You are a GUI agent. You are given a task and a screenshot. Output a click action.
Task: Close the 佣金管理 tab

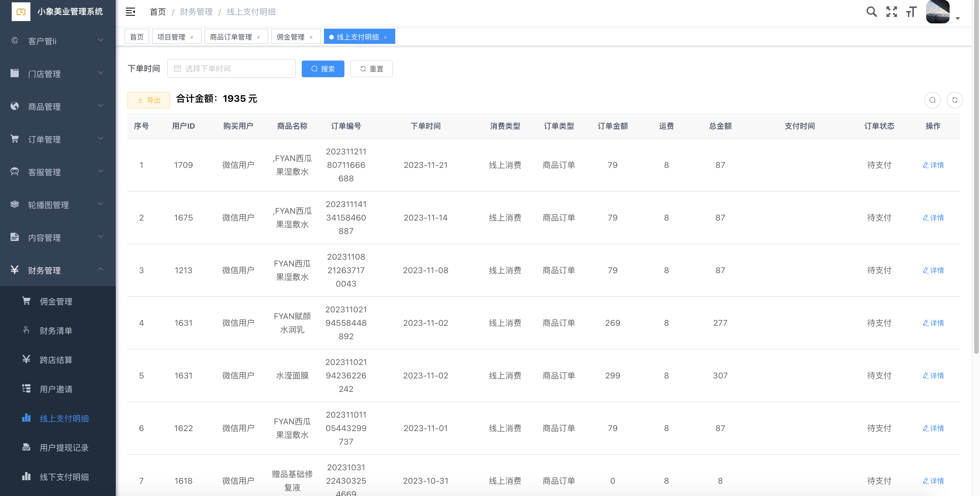[311, 37]
